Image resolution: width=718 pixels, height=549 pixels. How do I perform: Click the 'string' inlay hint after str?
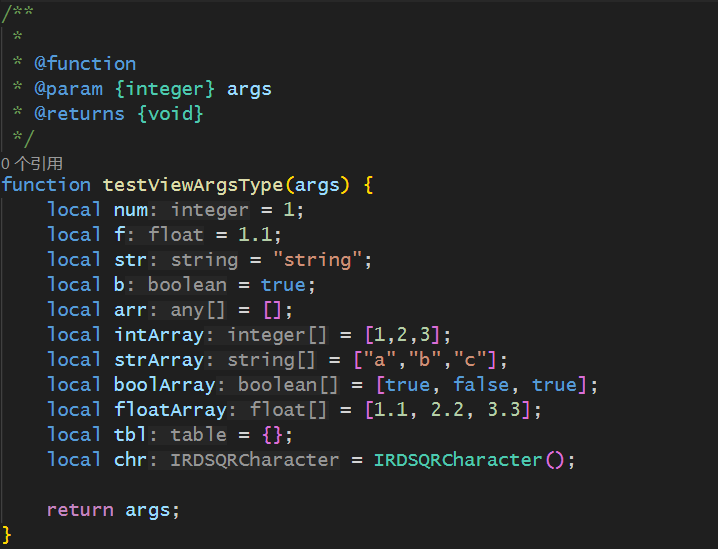click(x=204, y=260)
